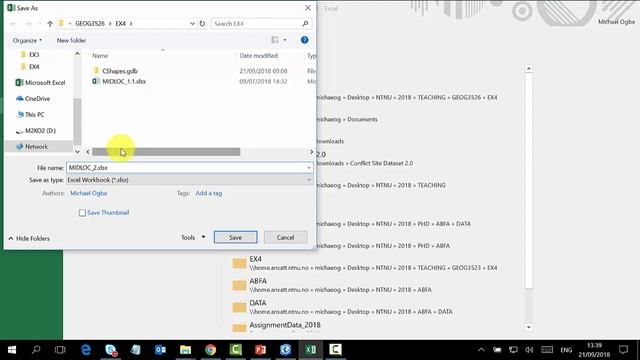Image resolution: width=640 pixels, height=360 pixels.
Task: Open the EX4 folder in Excel's recent list
Action: tap(364, 263)
